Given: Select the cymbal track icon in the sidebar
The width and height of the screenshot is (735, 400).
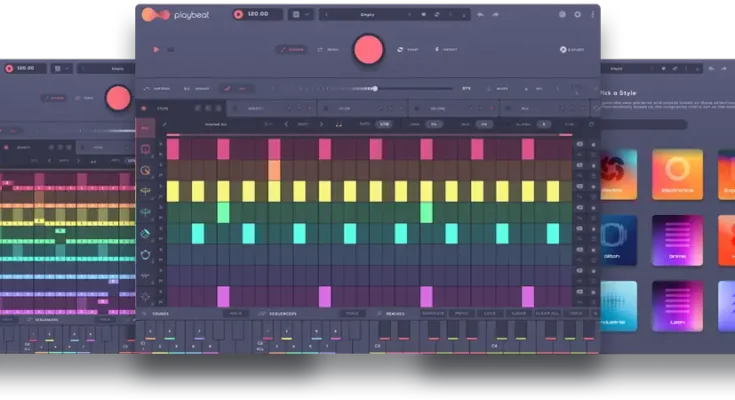Looking at the screenshot, I should pos(145,191).
